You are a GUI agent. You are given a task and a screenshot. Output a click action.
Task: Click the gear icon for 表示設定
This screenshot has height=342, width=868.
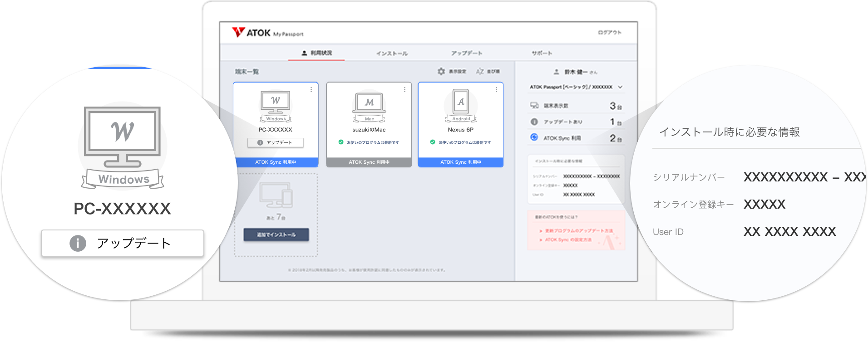point(441,71)
